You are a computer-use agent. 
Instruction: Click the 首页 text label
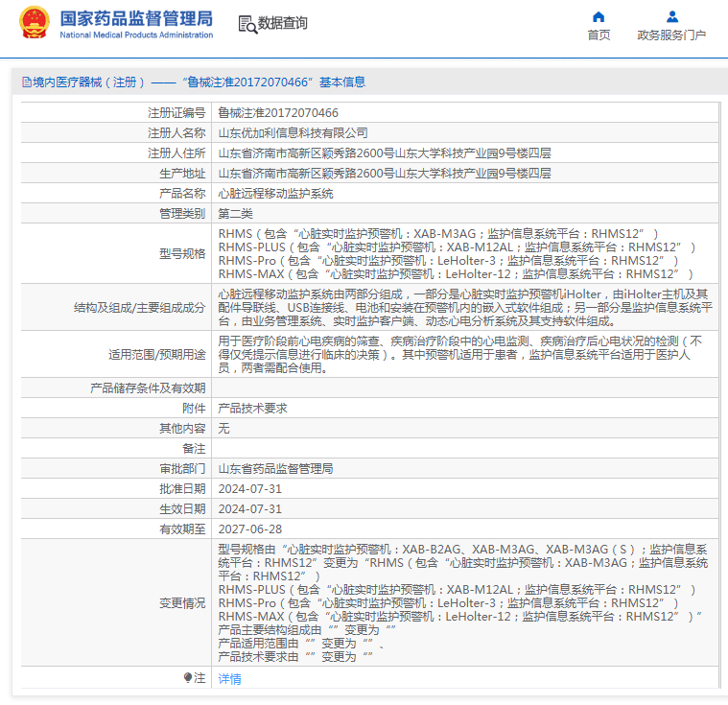[x=599, y=35]
